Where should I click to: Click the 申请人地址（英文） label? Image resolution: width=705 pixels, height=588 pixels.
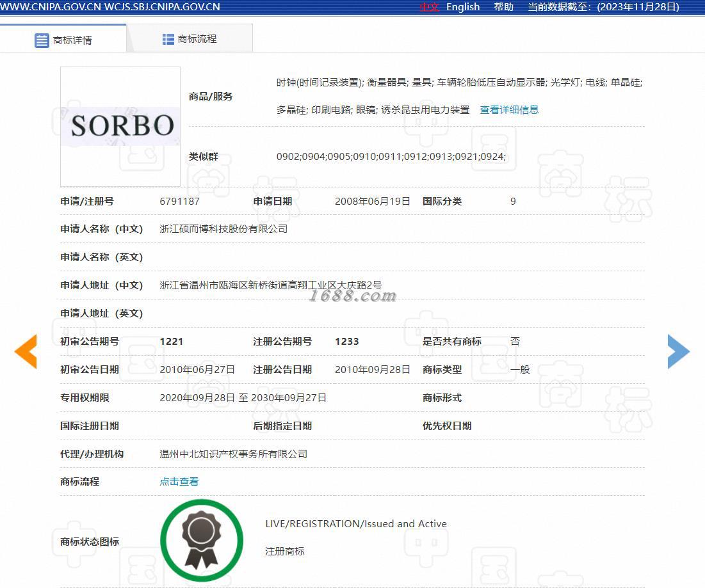[x=102, y=313]
